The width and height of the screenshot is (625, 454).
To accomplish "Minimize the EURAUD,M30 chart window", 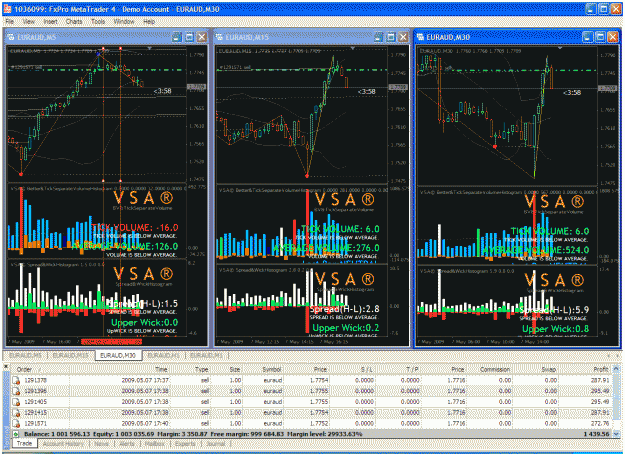I will 588,37.
